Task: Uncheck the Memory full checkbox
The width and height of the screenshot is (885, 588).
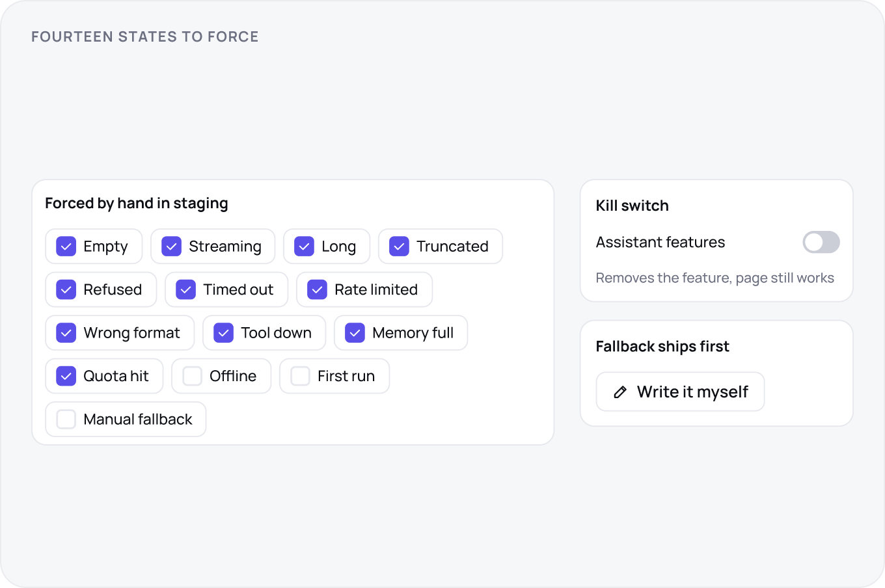Action: pyautogui.click(x=355, y=333)
